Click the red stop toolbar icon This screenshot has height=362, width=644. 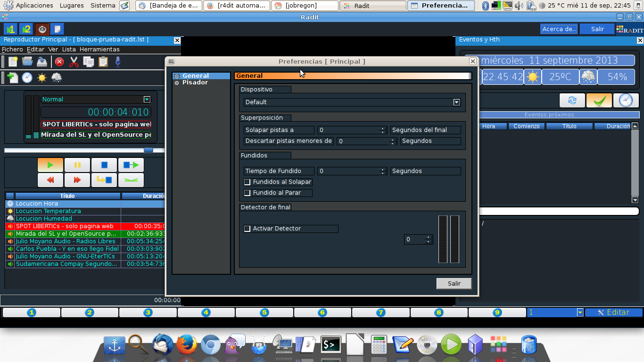click(x=60, y=62)
